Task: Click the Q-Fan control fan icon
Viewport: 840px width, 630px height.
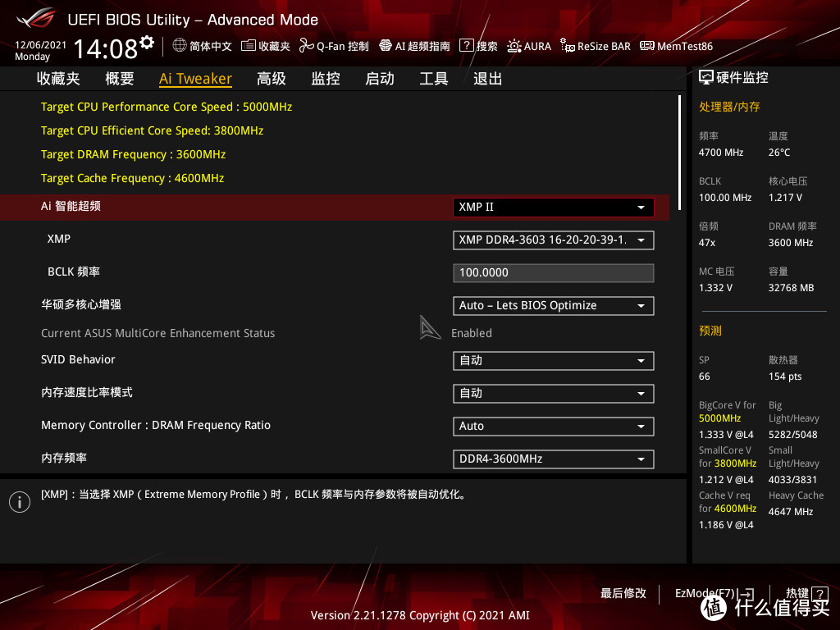Action: (x=307, y=46)
